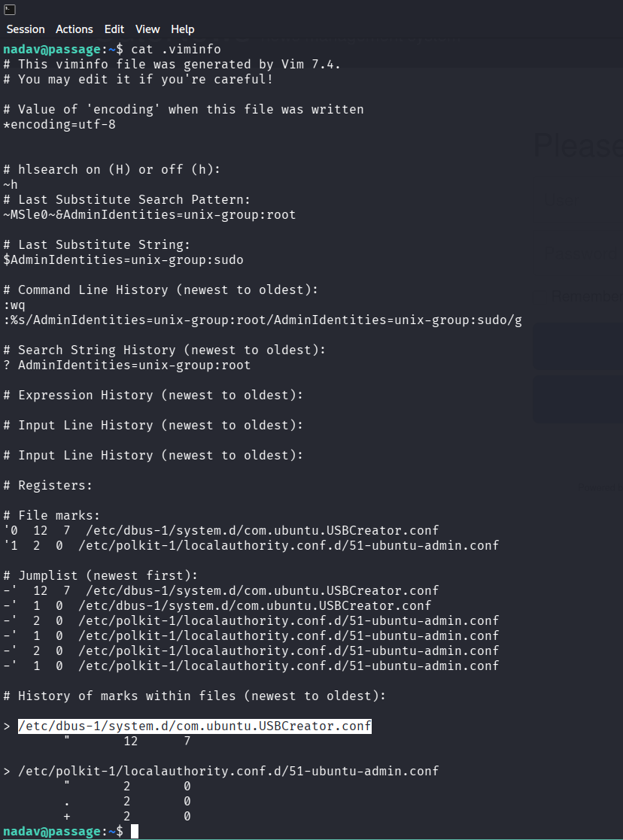Click the '~h' hlsearch value line
Image resolution: width=623 pixels, height=840 pixels.
pyautogui.click(x=11, y=184)
